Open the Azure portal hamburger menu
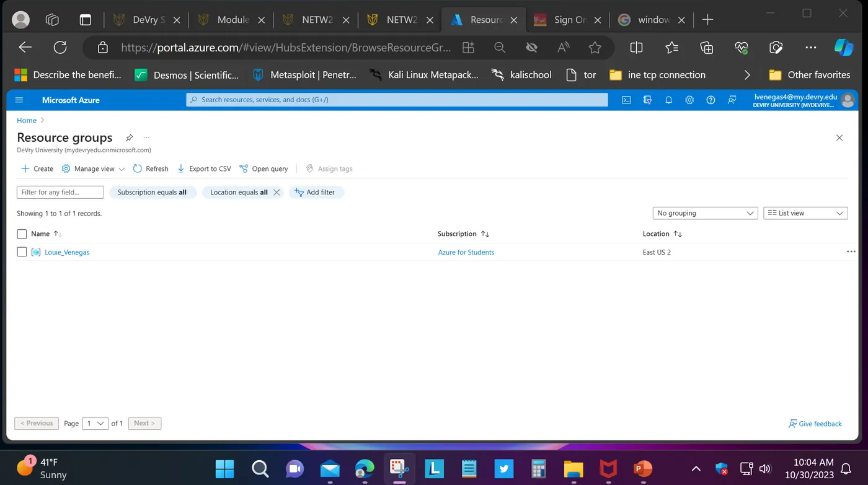Screen dimensions: 868x485 click(x=19, y=100)
